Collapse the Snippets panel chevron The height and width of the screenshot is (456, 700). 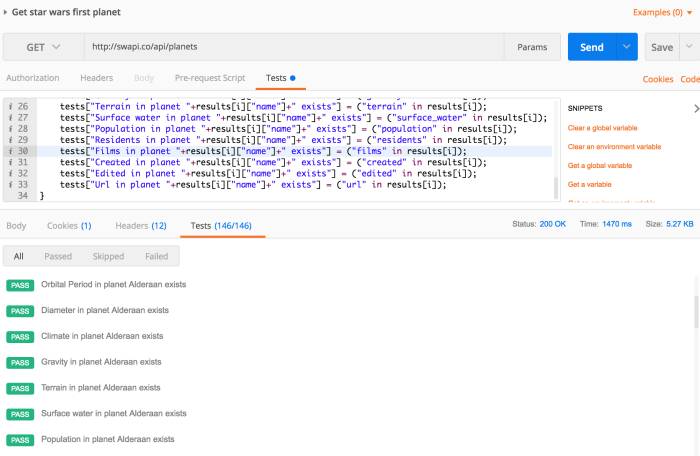point(695,108)
